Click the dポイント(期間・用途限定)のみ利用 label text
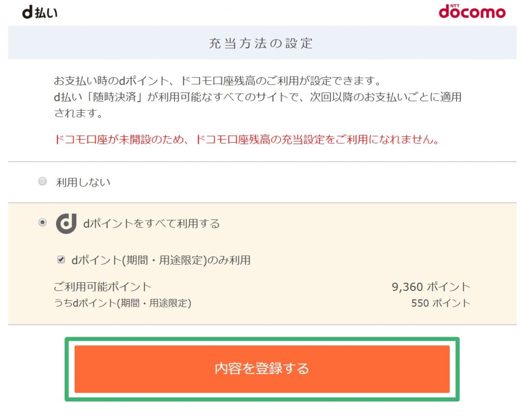This screenshot has width=527, height=420. click(x=161, y=260)
